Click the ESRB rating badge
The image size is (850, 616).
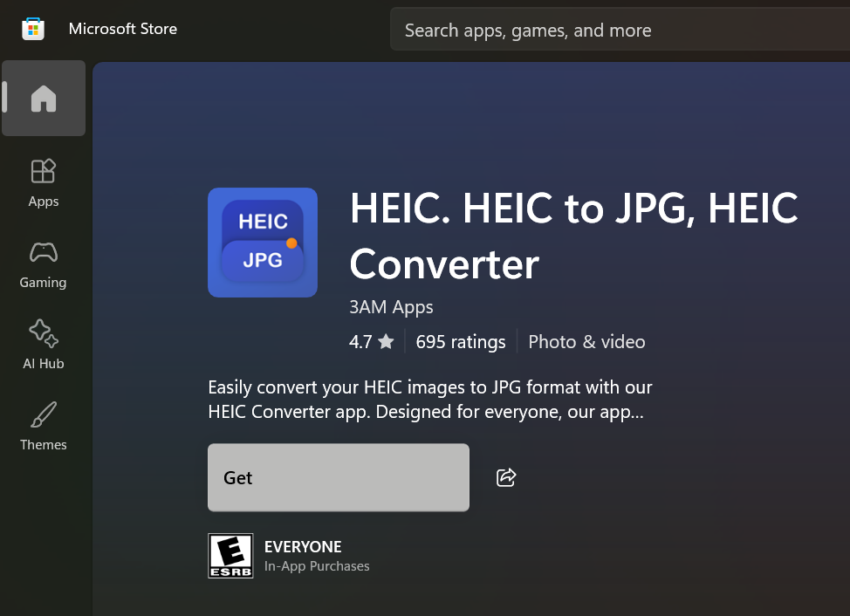pos(230,556)
